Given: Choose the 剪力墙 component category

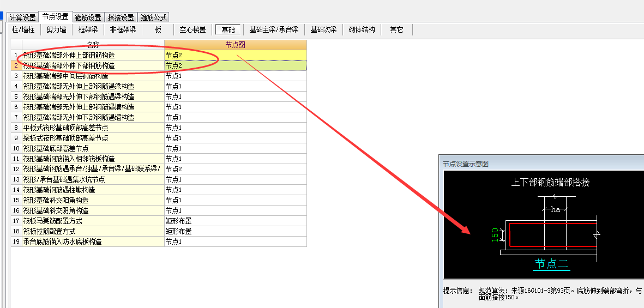Looking at the screenshot, I should point(57,29).
